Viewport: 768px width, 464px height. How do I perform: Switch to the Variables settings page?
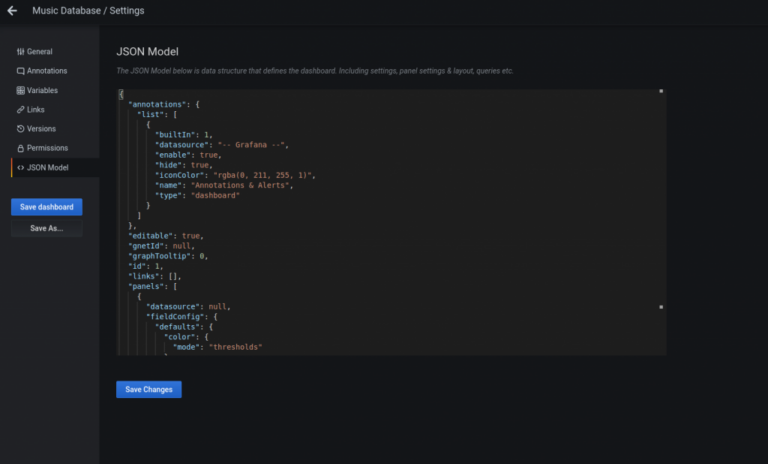pos(45,90)
